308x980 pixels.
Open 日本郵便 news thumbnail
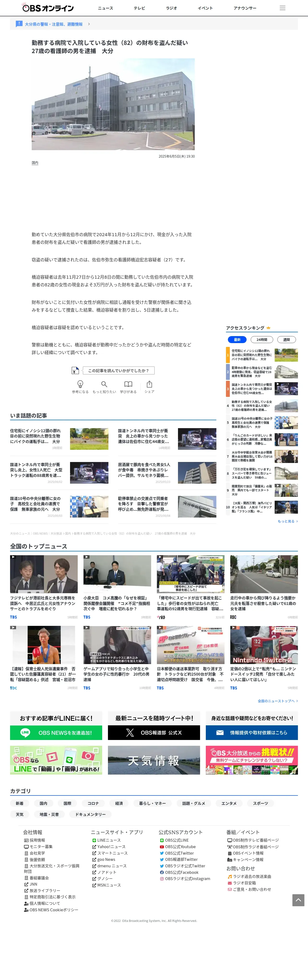[191, 645]
